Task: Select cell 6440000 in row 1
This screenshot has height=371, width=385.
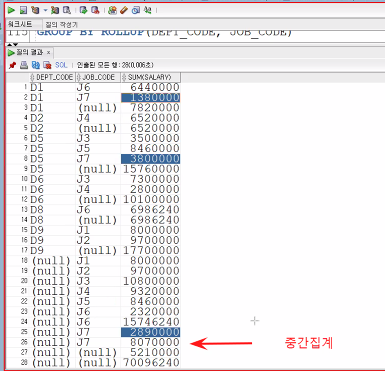Action: (151, 87)
